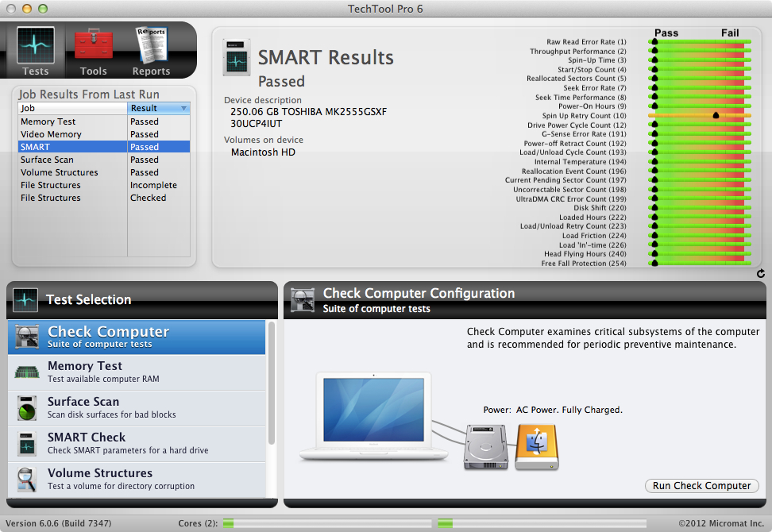Click the Version 6.0.6 status text
This screenshot has width=772, height=532.
59,523
